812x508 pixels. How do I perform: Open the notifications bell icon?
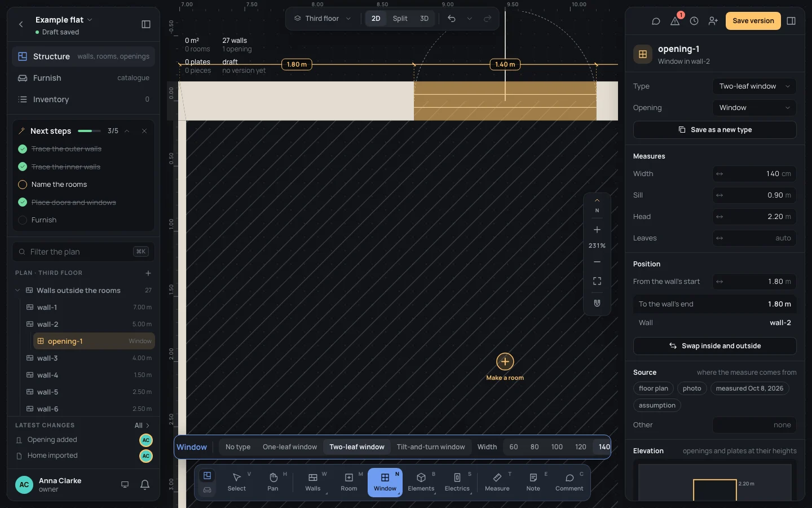point(145,484)
